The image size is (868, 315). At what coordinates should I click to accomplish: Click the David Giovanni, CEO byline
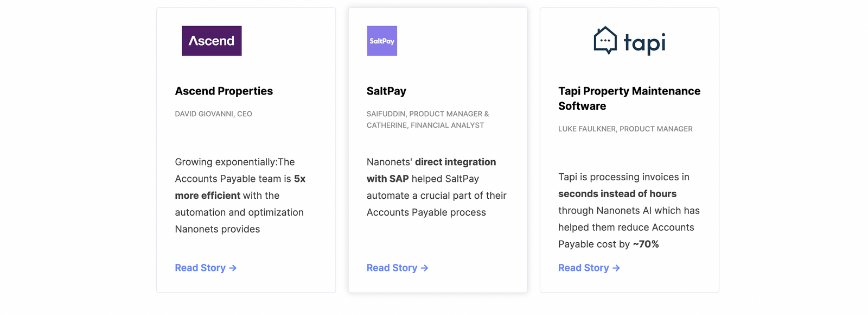coord(213,114)
